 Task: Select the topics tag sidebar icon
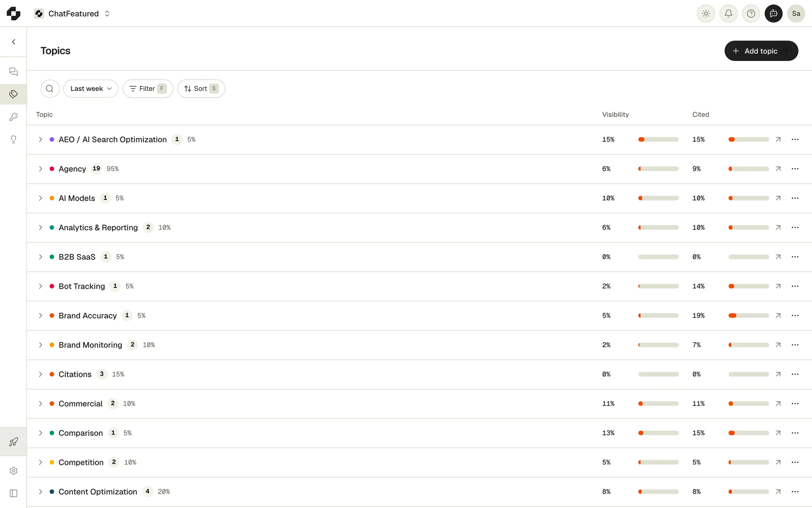[x=14, y=94]
